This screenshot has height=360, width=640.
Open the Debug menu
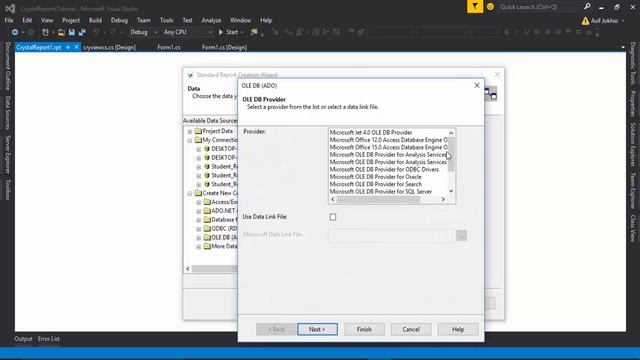[x=119, y=20]
